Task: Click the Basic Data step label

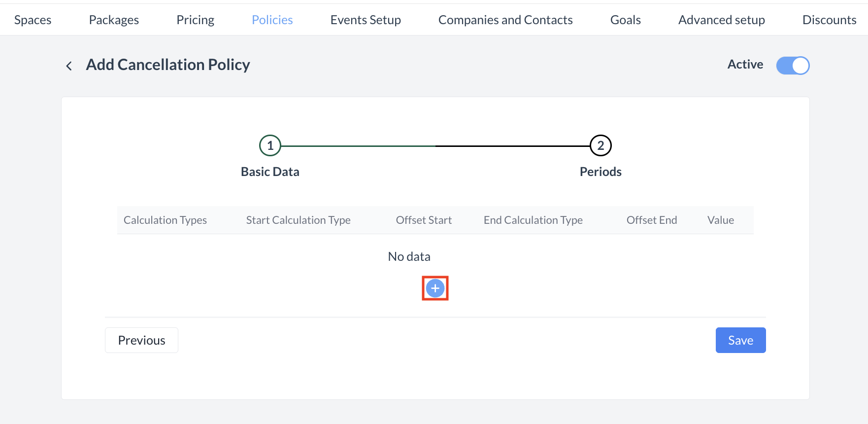Action: [x=270, y=172]
